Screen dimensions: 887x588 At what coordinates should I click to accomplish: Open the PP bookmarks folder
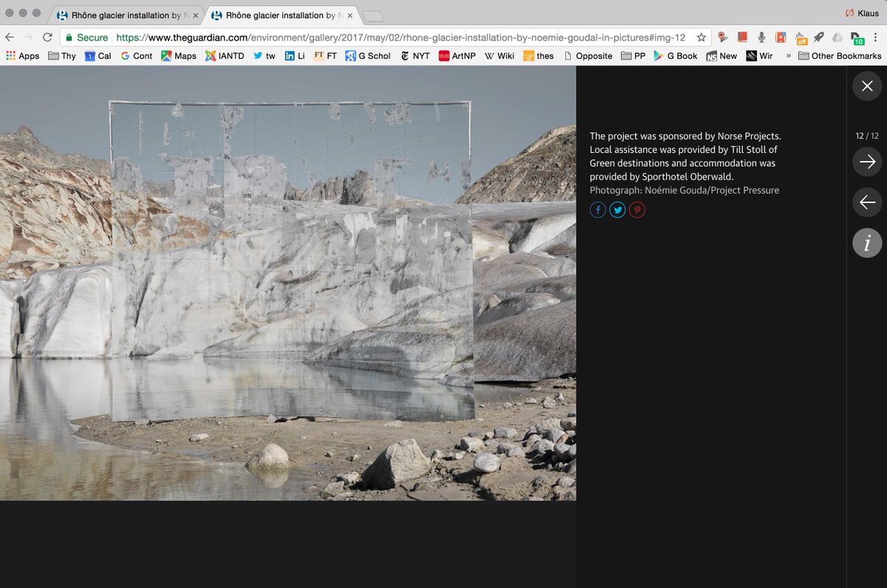pyautogui.click(x=633, y=55)
